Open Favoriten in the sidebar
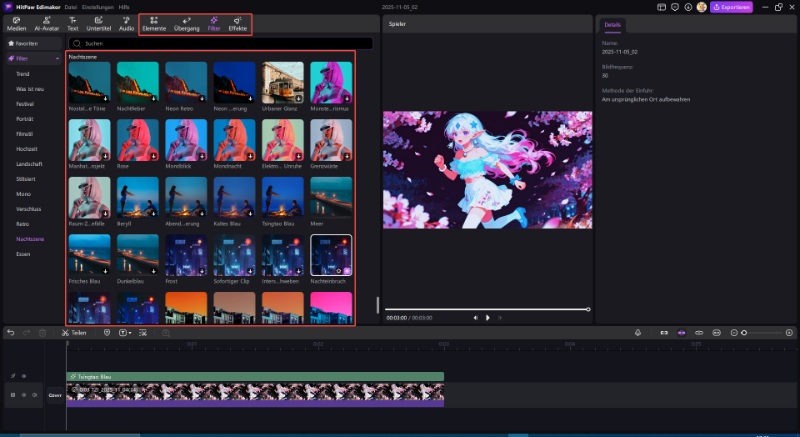This screenshot has width=800, height=437. coord(34,44)
